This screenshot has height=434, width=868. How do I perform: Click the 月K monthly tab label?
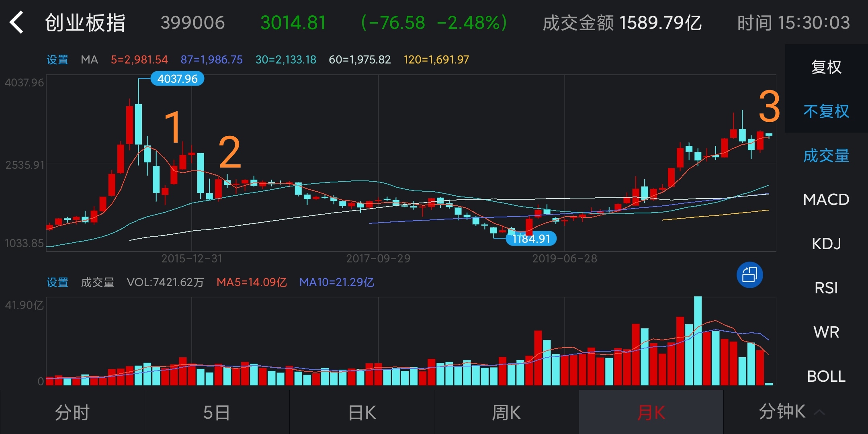pyautogui.click(x=651, y=411)
